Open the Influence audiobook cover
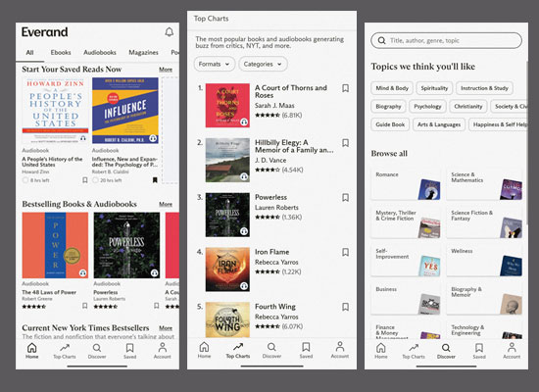539x392 pixels. (x=125, y=111)
